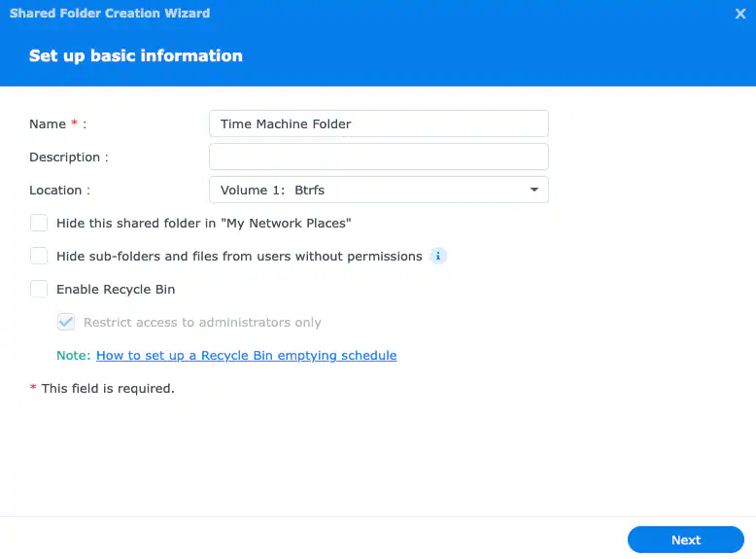The image size is (756, 559).
Task: Click the green Note label
Action: (x=74, y=355)
